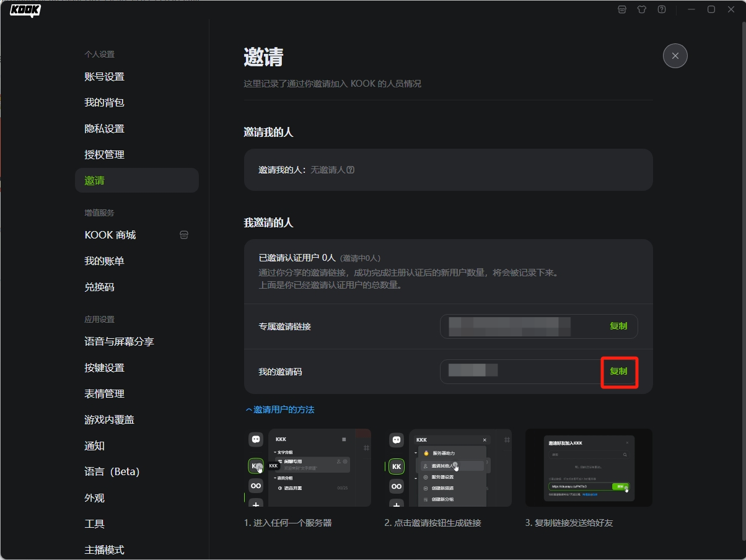
Task: Open the store icon in title bar
Action: click(x=622, y=9)
